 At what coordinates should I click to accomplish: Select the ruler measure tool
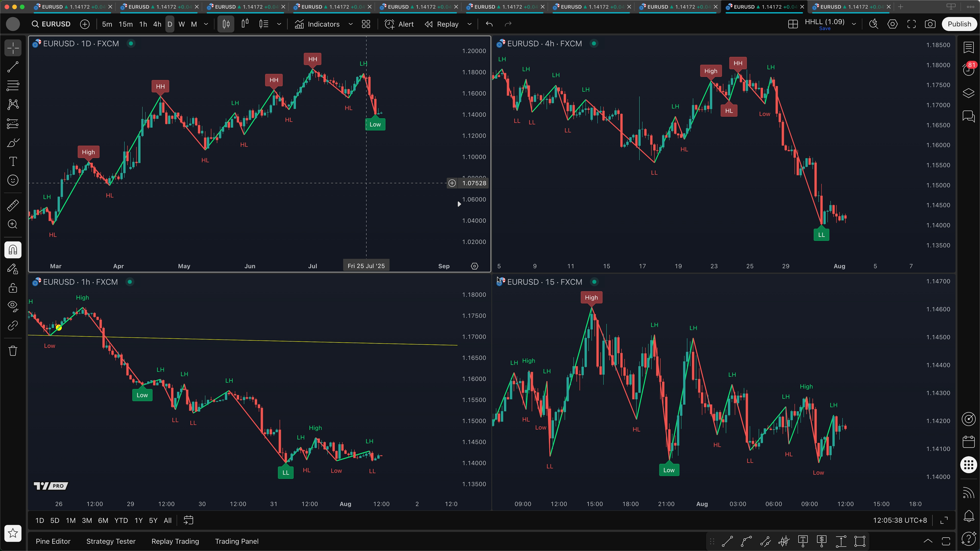13,205
